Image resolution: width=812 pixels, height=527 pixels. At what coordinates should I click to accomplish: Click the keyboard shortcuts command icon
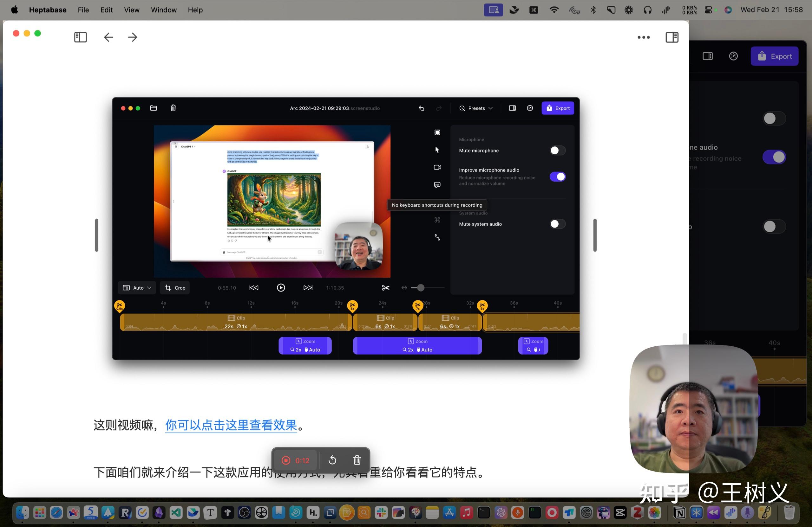(437, 220)
